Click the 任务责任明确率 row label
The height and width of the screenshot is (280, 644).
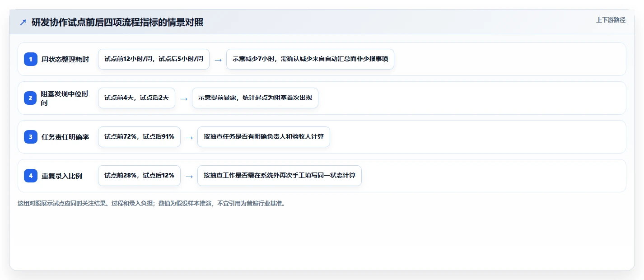point(65,137)
